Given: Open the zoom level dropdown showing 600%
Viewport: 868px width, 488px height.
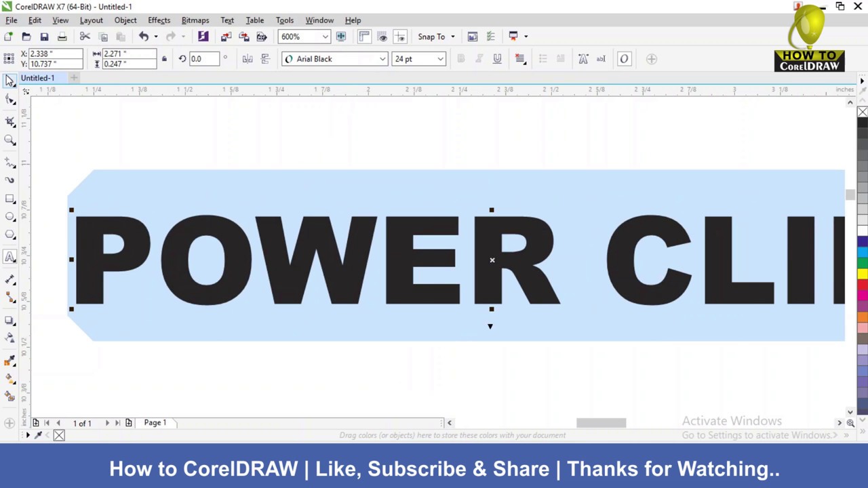Looking at the screenshot, I should coord(324,37).
